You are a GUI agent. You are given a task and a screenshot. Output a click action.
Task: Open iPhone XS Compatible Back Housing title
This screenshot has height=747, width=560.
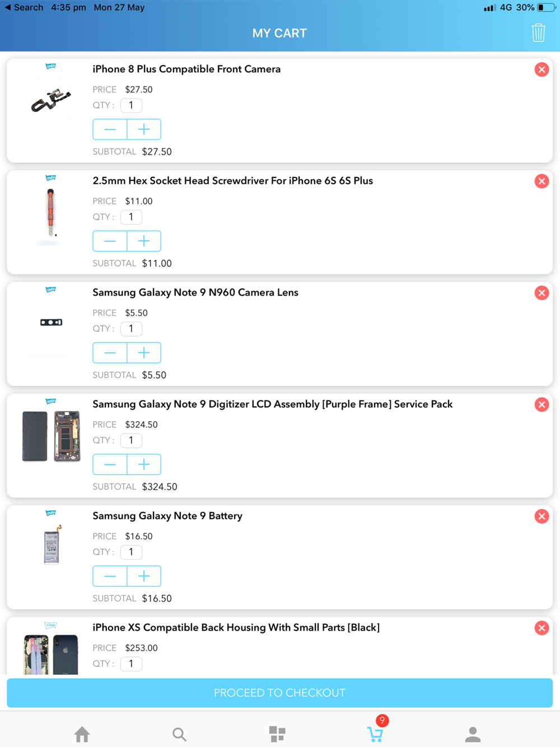(236, 628)
